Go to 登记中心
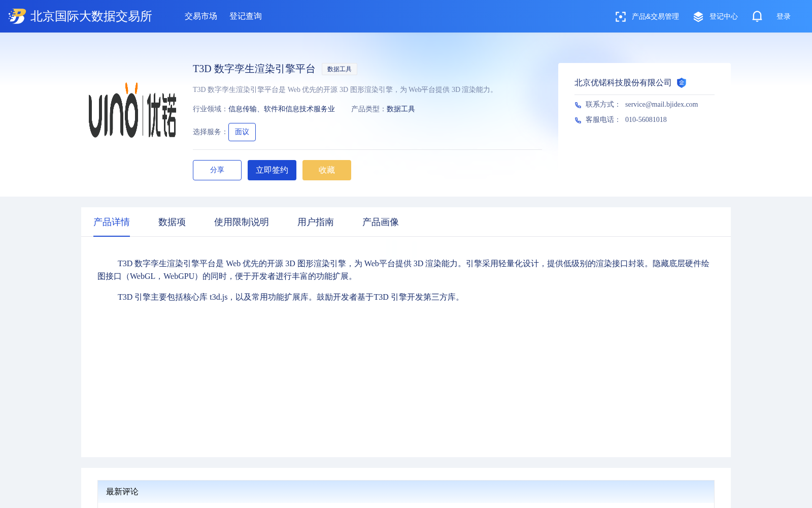The height and width of the screenshot is (508, 812). 724,17
